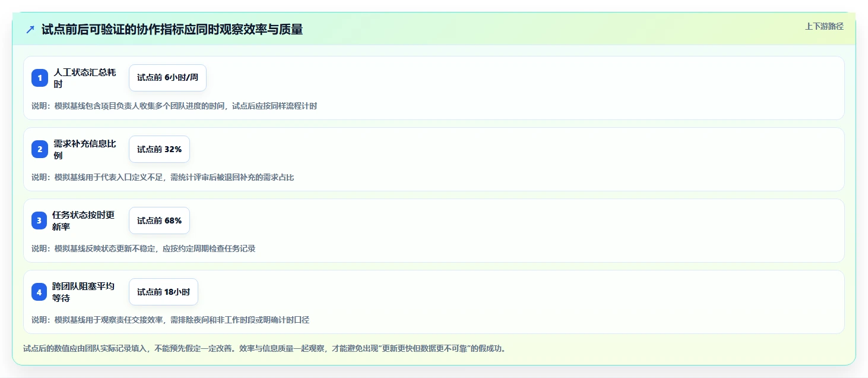This screenshot has height=378, width=868.
Task: Click the footer paragraph starting 试点后的数值
Action: click(x=265, y=349)
